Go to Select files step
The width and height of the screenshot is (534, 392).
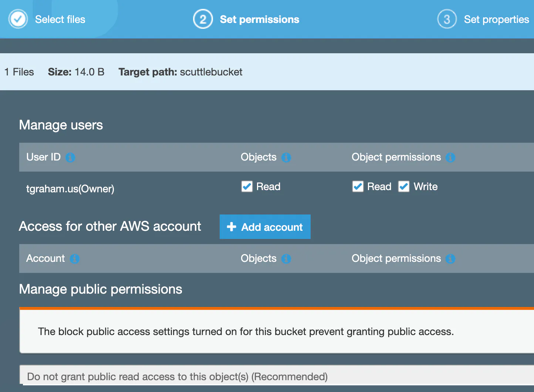pos(60,19)
